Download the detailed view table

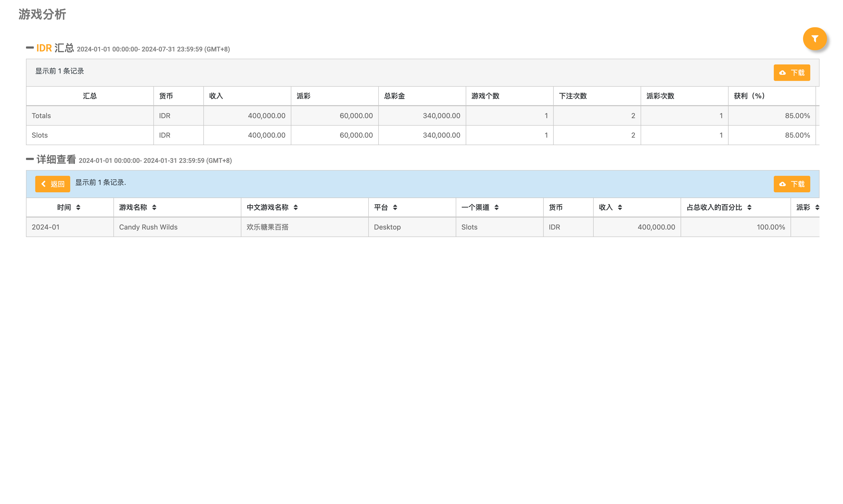click(791, 184)
